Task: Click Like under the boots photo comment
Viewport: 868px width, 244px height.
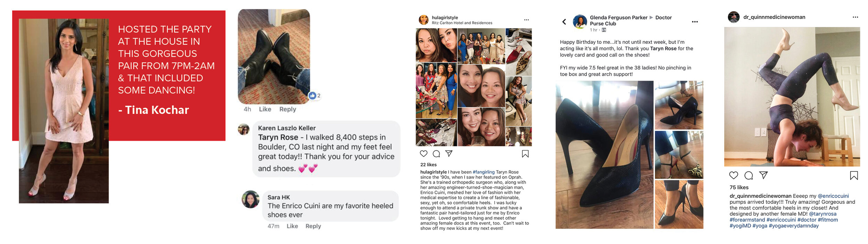Action: [265, 109]
